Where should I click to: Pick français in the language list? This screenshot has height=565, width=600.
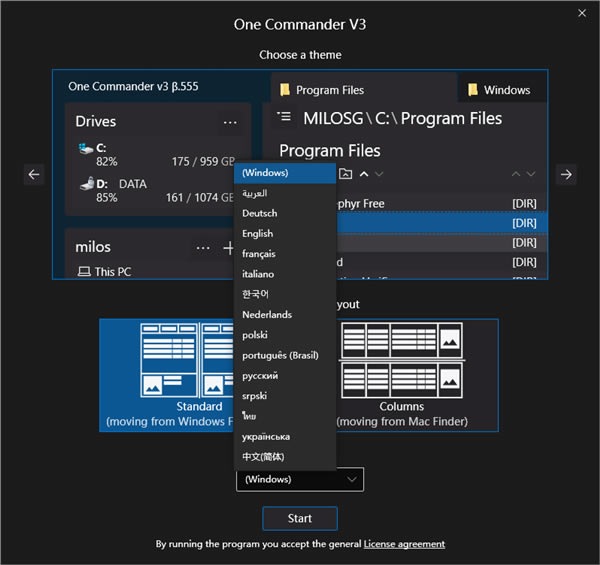click(x=258, y=254)
